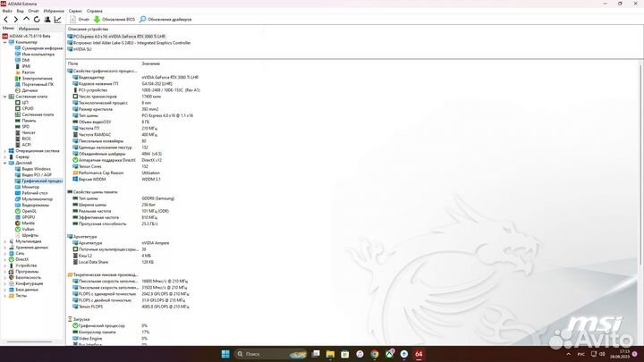
Task: Open the Электропитание tree item
Action: (34, 79)
